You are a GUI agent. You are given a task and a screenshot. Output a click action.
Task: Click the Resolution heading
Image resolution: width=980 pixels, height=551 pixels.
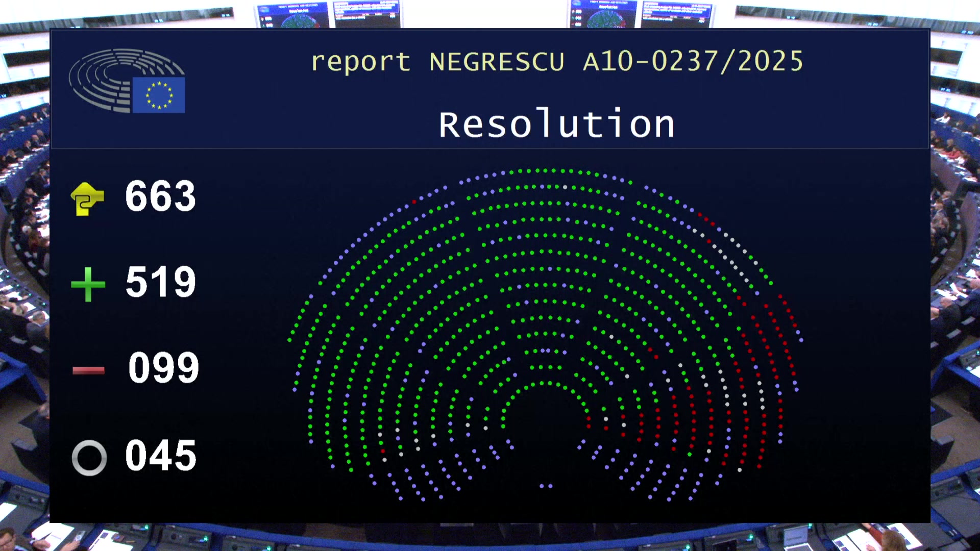point(556,122)
